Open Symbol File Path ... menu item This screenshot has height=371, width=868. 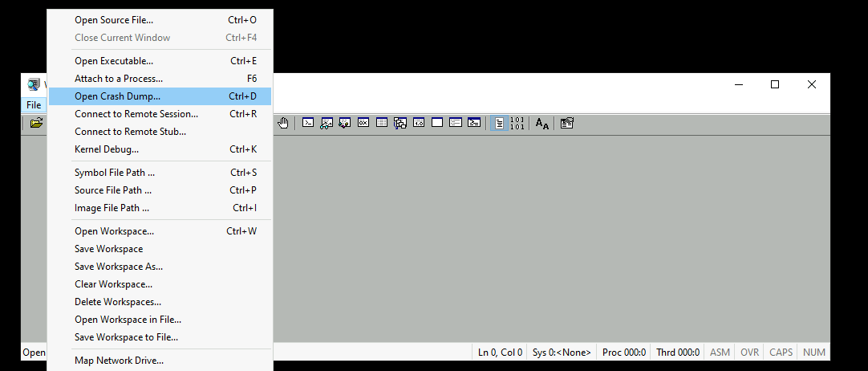[160, 173]
